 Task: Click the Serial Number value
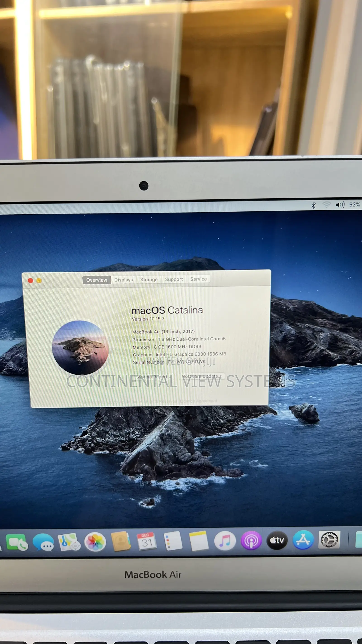187,362
